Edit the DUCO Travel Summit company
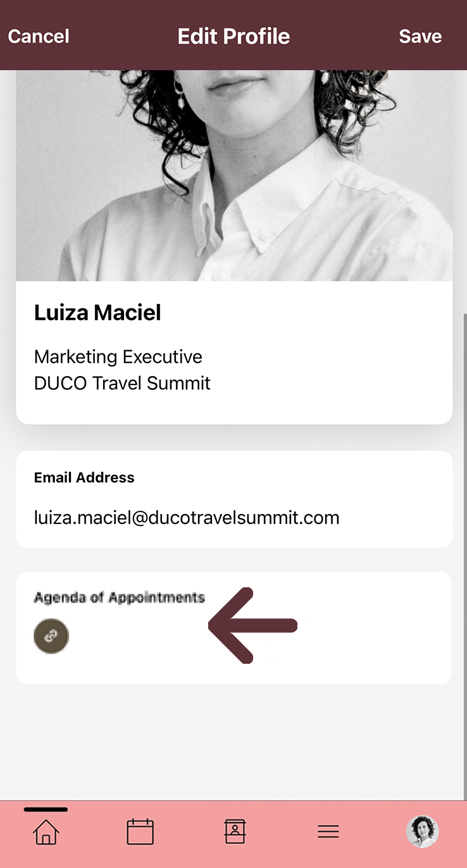The width and height of the screenshot is (467, 868). tap(122, 383)
